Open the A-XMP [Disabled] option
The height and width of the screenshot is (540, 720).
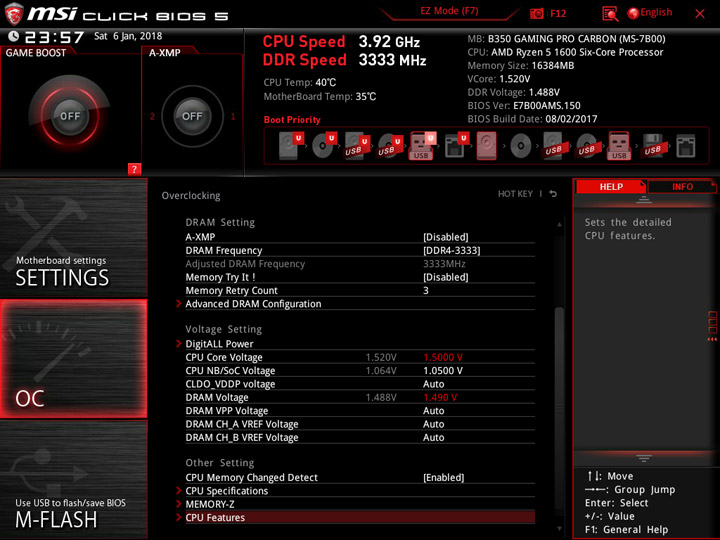pos(446,237)
